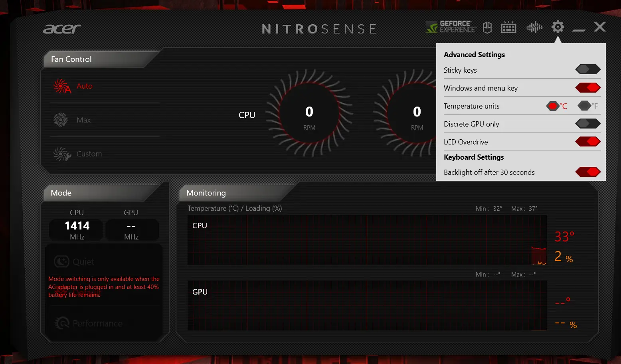Select the Auto fan mode icon

pyautogui.click(x=62, y=86)
